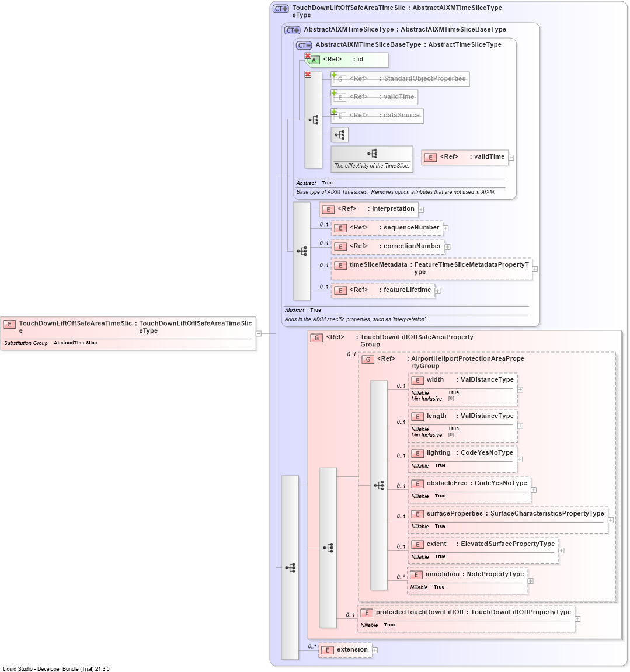Expand the annotation element

tap(531, 581)
